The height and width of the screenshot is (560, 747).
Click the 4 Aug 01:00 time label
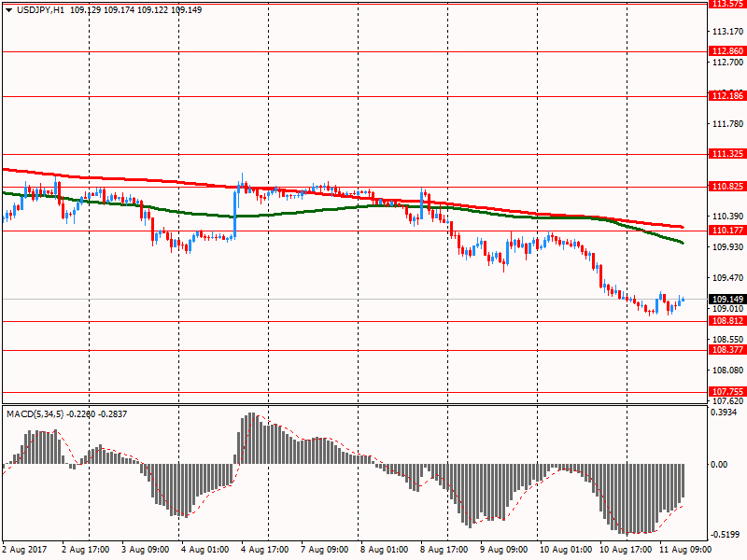coord(205,550)
